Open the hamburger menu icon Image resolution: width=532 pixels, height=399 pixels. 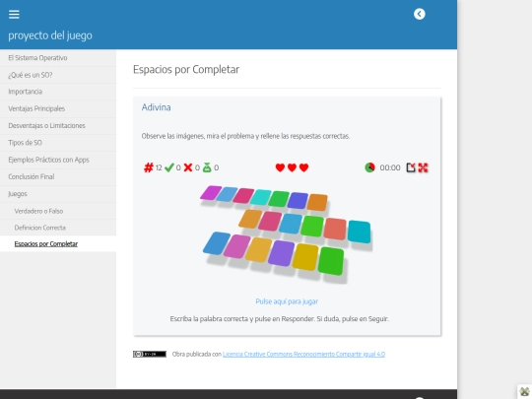[x=14, y=14]
